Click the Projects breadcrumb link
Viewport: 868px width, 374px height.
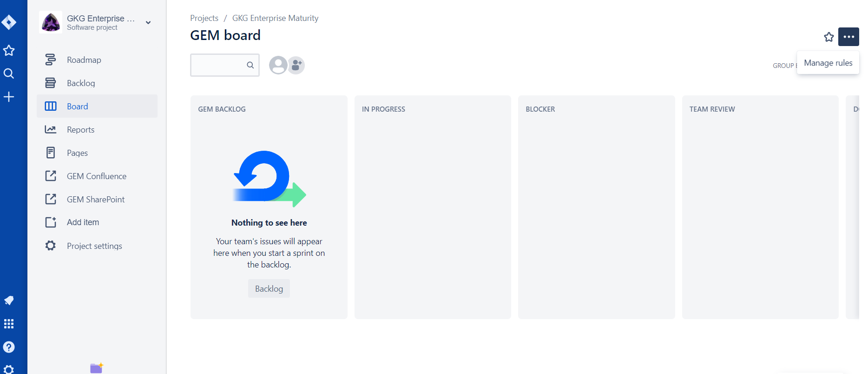(204, 18)
